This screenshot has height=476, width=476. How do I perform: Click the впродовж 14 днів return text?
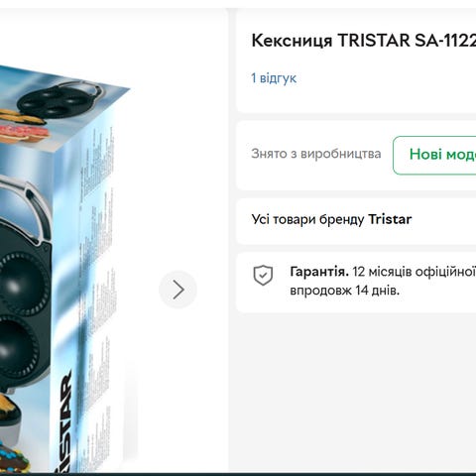(x=345, y=291)
